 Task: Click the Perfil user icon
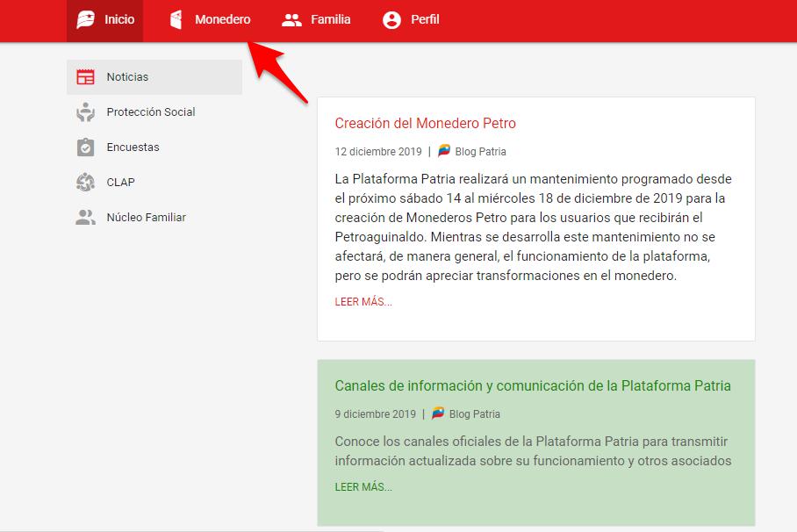391,20
